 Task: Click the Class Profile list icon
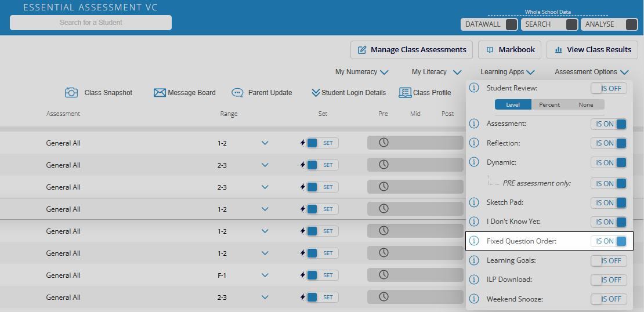(405, 93)
